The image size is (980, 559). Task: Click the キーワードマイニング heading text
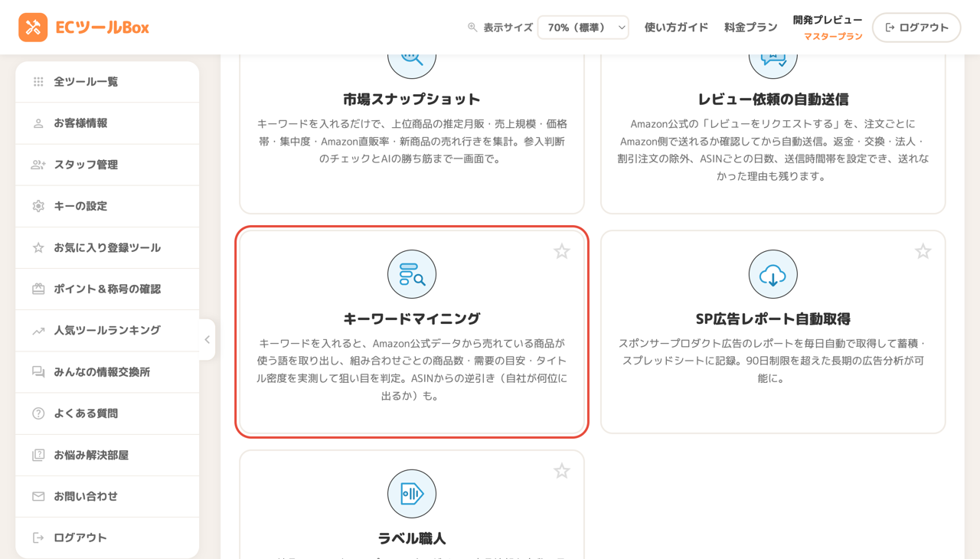click(412, 319)
